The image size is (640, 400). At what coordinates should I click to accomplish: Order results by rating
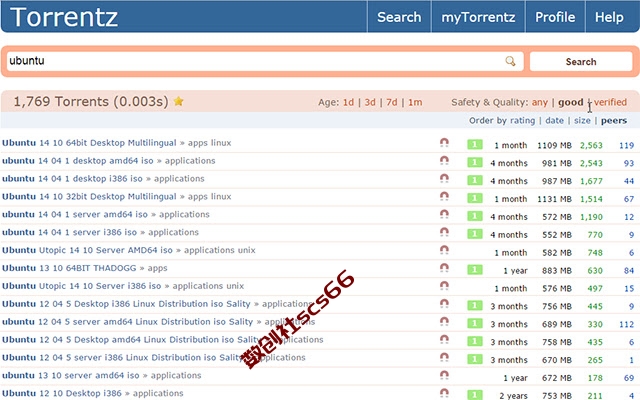point(522,120)
